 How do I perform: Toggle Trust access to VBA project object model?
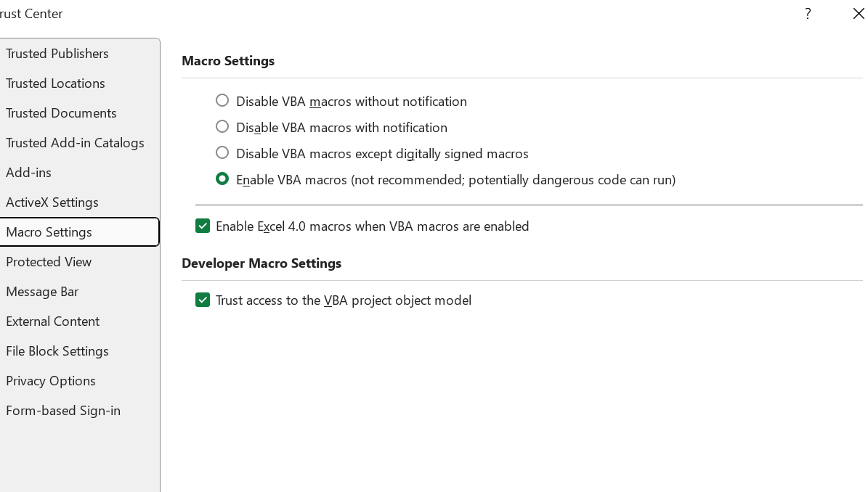[x=203, y=300]
